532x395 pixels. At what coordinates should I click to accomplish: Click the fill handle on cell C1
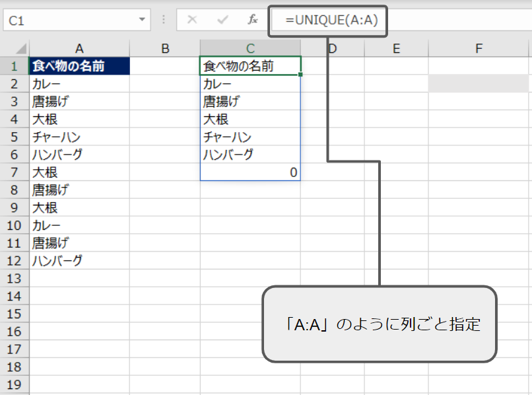[x=300, y=75]
